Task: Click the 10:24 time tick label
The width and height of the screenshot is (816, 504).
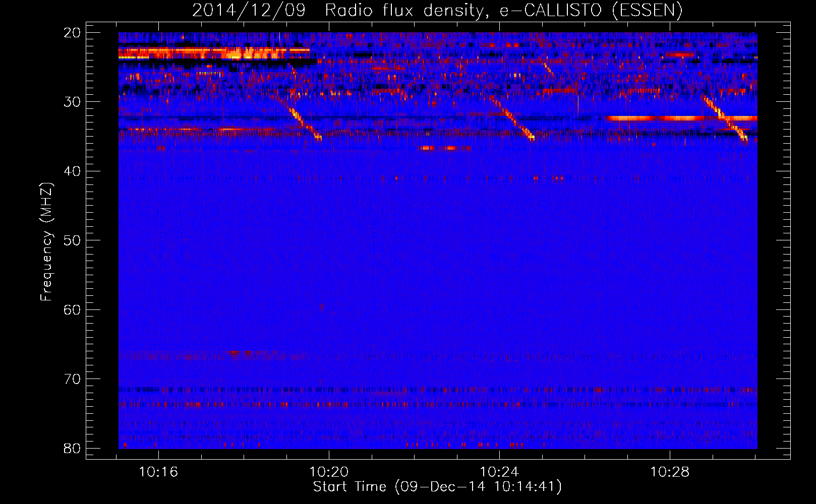Action: click(499, 472)
